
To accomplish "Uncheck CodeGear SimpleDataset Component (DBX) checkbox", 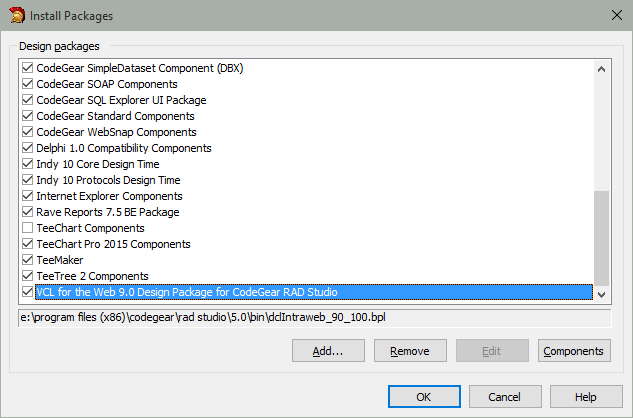I will 27,68.
